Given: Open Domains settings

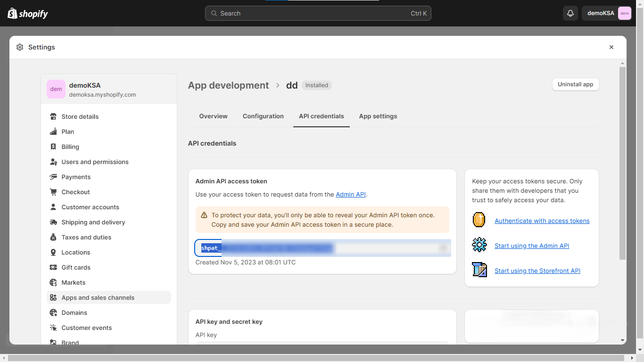Looking at the screenshot, I should 74,313.
